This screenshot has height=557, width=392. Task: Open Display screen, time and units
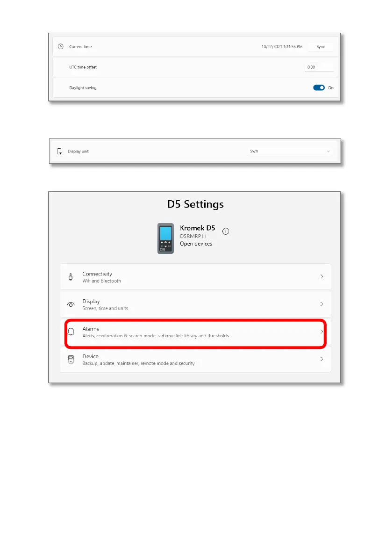195,304
